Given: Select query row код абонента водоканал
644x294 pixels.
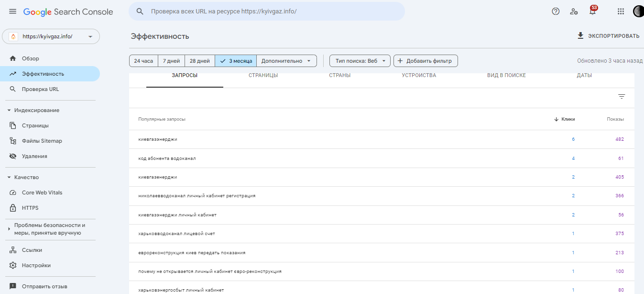Looking at the screenshot, I should point(382,158).
